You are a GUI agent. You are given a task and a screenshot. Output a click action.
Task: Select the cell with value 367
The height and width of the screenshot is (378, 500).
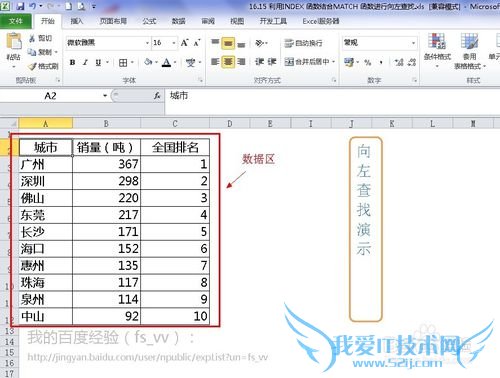pyautogui.click(x=107, y=164)
